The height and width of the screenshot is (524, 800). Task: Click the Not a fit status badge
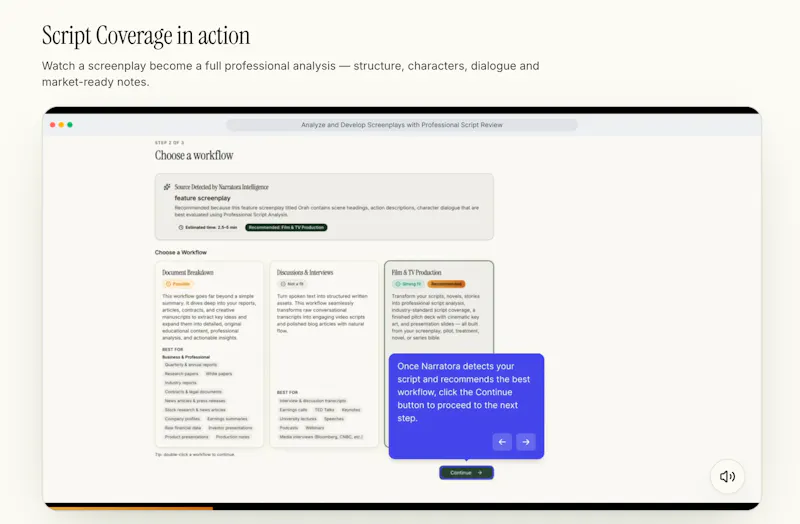point(292,284)
